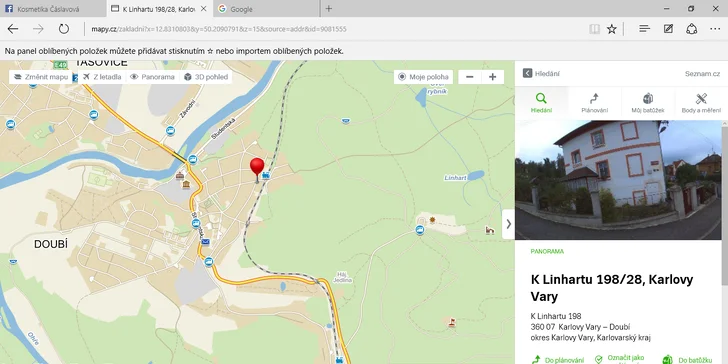The width and height of the screenshot is (728, 364).
Task: Click Moje poloha location button
Action: [x=423, y=77]
